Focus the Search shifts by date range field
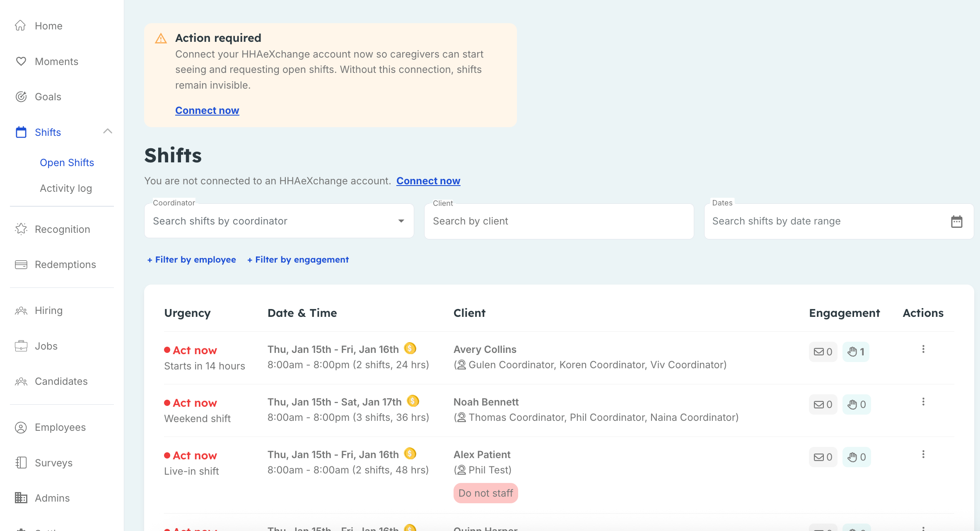The width and height of the screenshot is (980, 531). point(839,221)
